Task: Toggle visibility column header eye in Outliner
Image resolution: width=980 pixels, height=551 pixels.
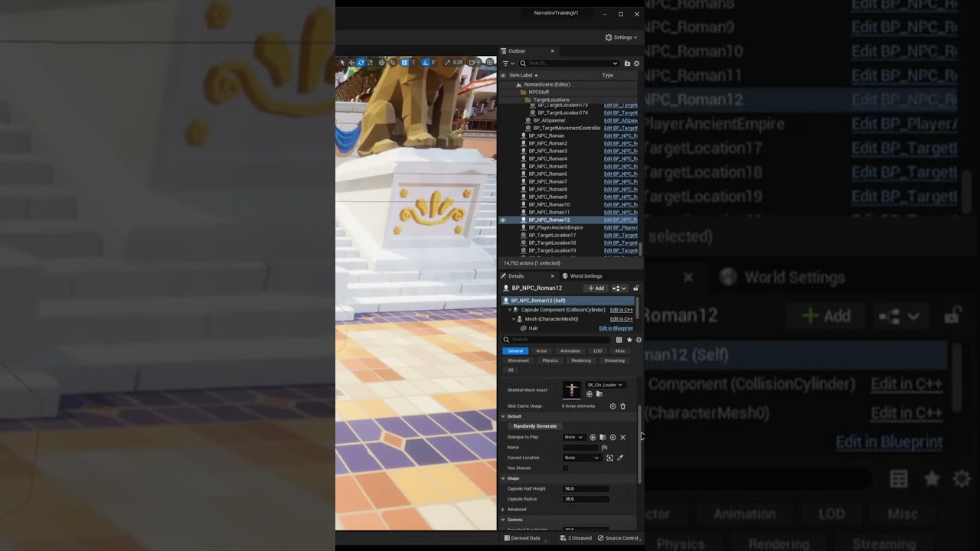Action: 503,75
